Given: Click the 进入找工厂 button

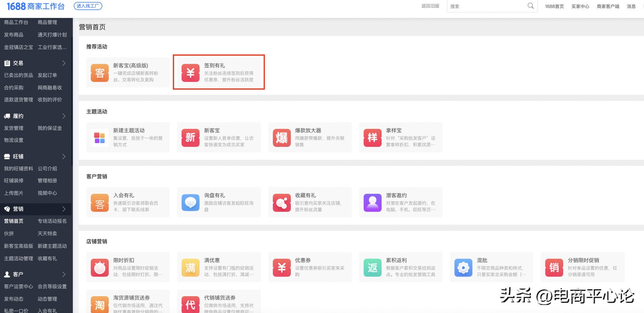Looking at the screenshot, I should 88,6.
